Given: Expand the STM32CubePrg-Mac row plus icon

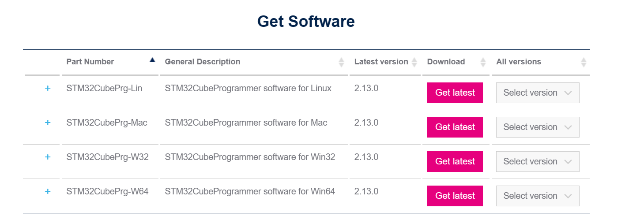Looking at the screenshot, I should coord(48,123).
